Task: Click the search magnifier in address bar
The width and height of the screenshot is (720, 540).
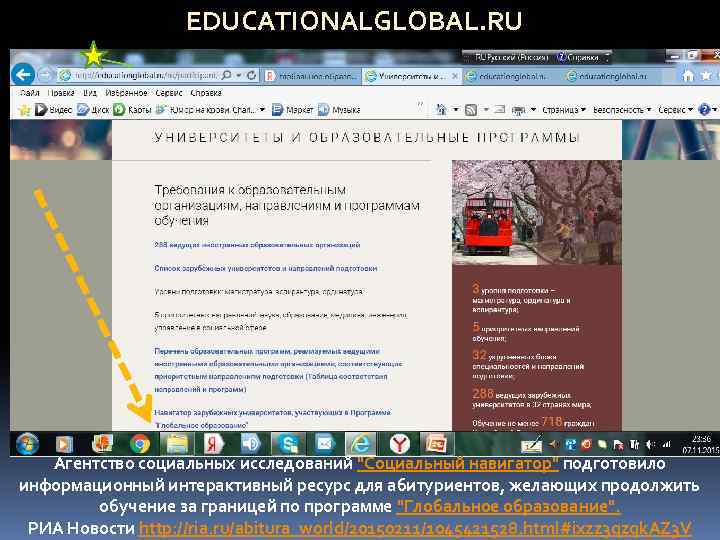Action: [x=226, y=75]
